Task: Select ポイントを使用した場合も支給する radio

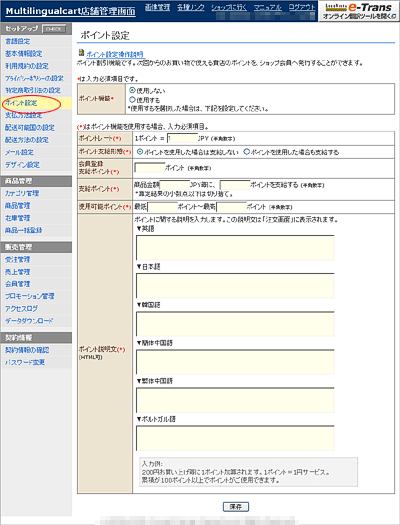Action: 247,152
